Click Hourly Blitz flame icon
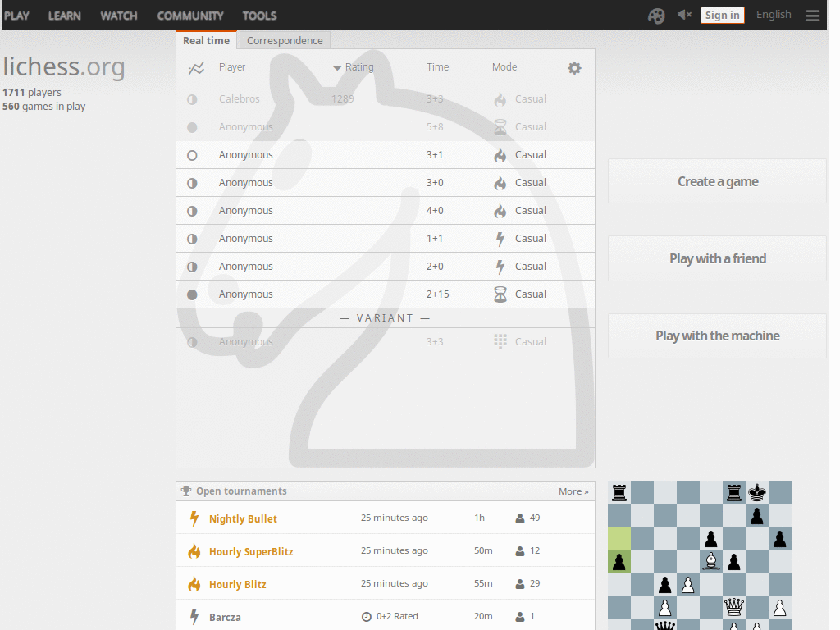840x630 pixels. pyautogui.click(x=194, y=584)
